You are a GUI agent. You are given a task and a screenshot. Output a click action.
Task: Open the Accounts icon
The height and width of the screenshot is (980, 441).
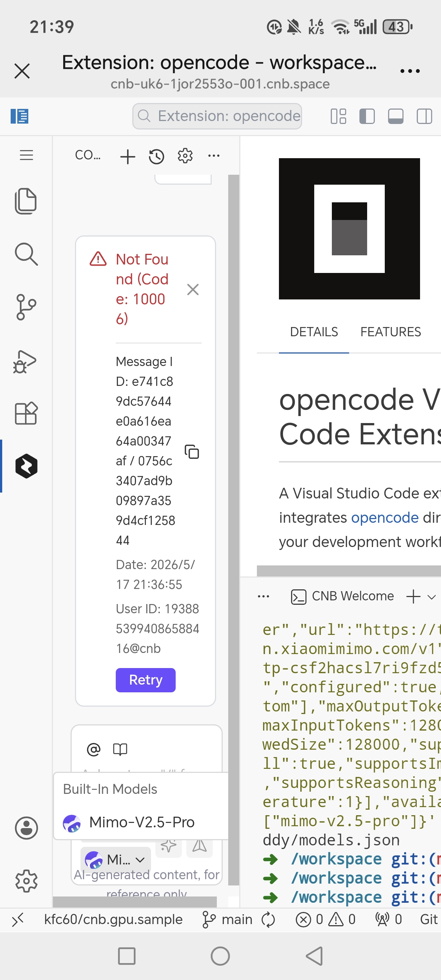[x=26, y=828]
